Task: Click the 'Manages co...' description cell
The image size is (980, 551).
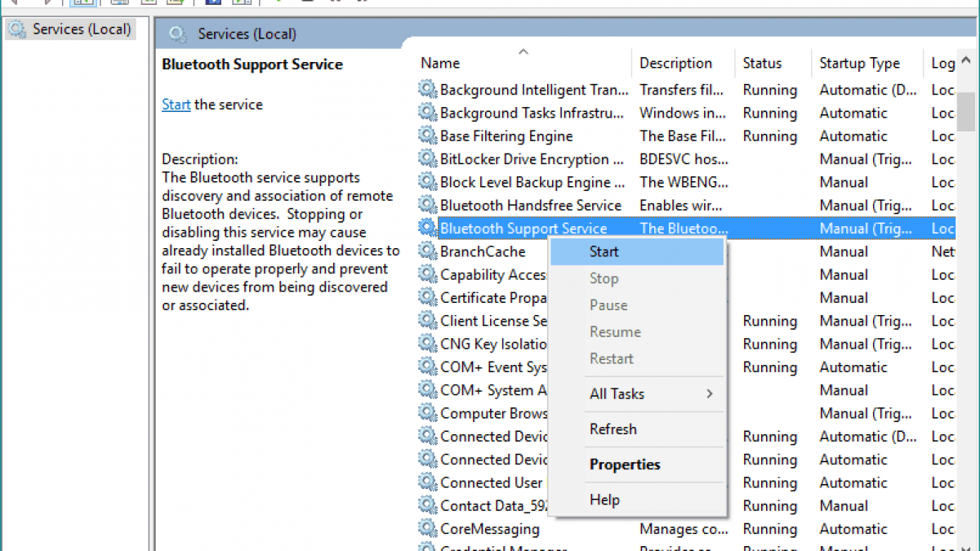Action: click(x=684, y=528)
